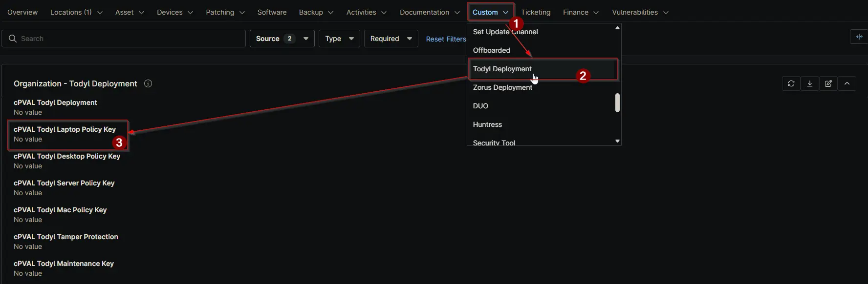Select Security Tool menu entry

click(494, 142)
